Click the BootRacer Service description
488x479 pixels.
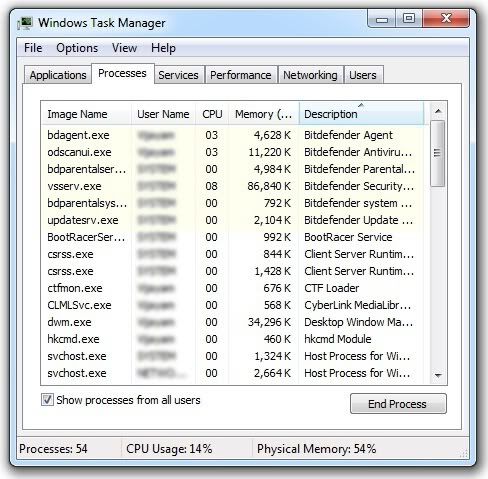coord(348,237)
